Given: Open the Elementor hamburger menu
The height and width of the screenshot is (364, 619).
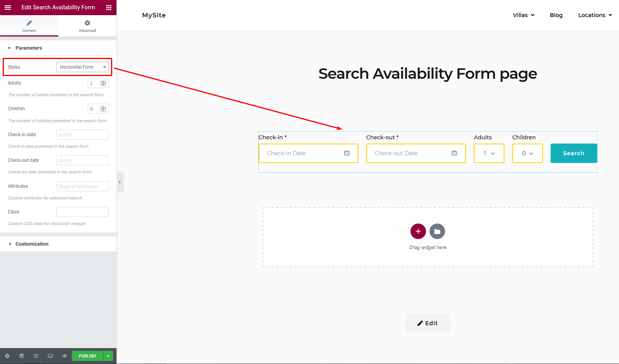Looking at the screenshot, I should tap(8, 7).
